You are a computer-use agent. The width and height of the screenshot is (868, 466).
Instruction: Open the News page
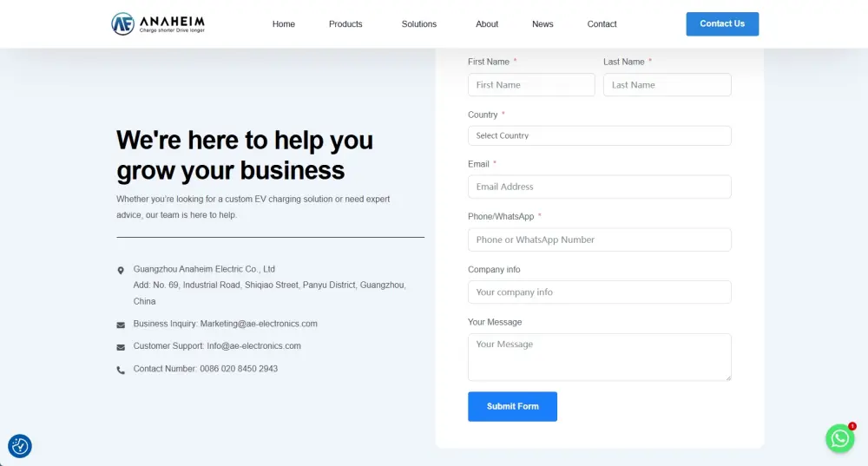coord(542,24)
